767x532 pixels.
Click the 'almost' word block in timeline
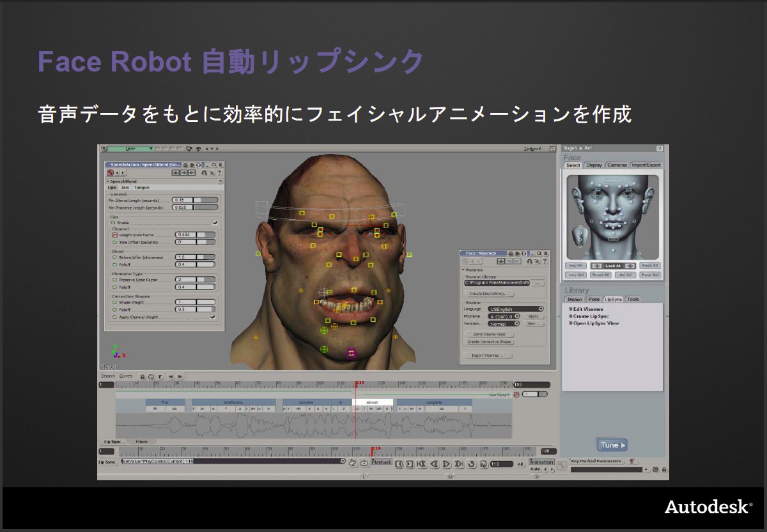(373, 402)
